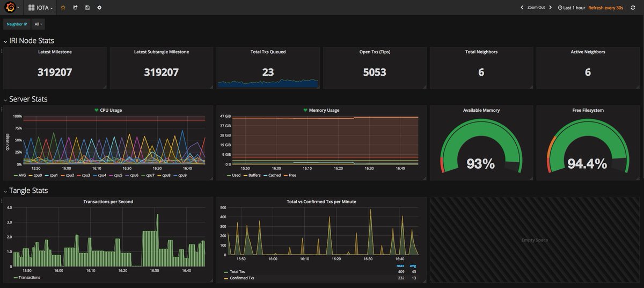Screen dimensions: 644x288
Task: Toggle Buffers series in Memory legend
Action: (x=253, y=175)
